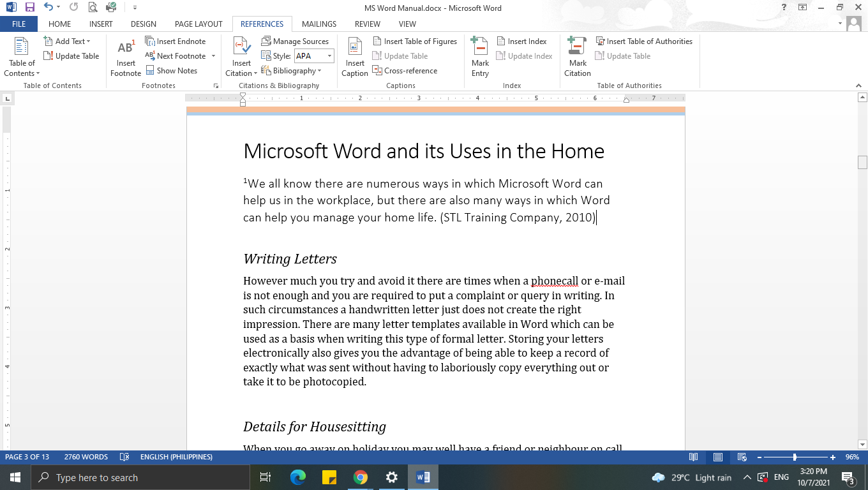
Task: Click Insert Index
Action: [521, 41]
